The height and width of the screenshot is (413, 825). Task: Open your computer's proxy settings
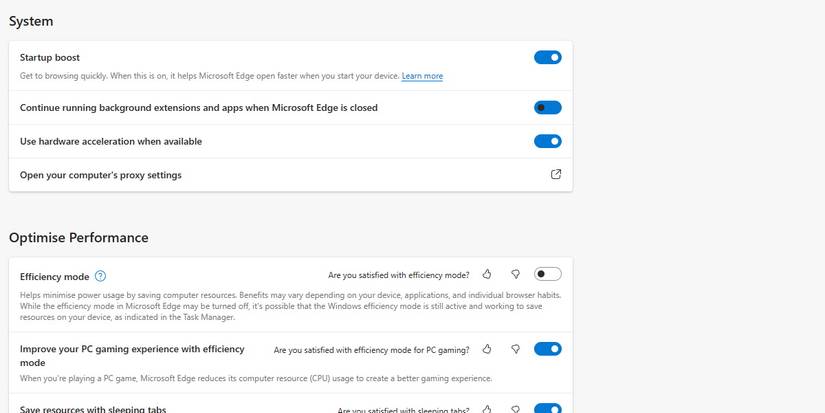(101, 175)
